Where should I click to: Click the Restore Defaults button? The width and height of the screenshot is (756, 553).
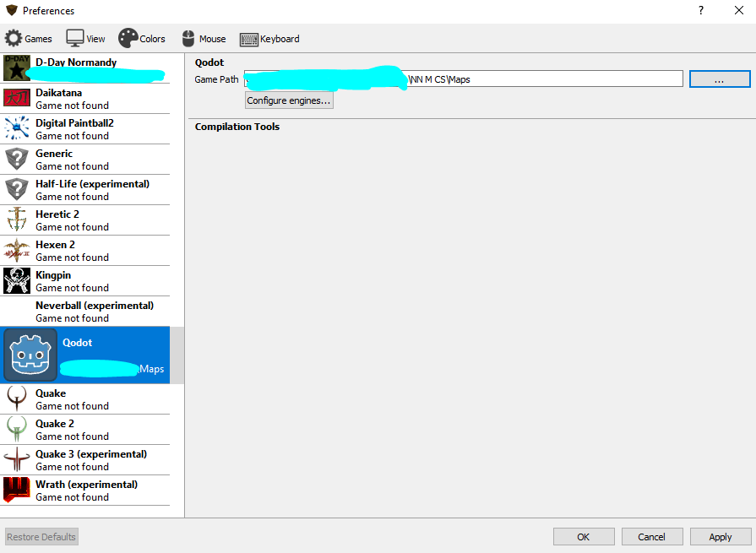click(41, 537)
